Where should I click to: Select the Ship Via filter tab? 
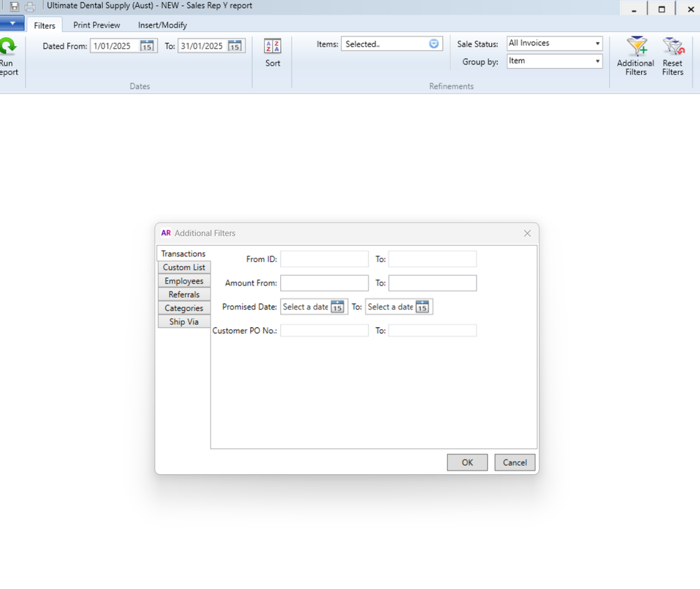pyautogui.click(x=184, y=321)
